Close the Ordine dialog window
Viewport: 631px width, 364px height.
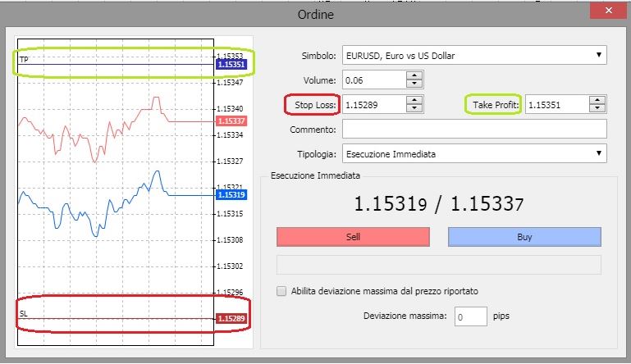point(609,10)
